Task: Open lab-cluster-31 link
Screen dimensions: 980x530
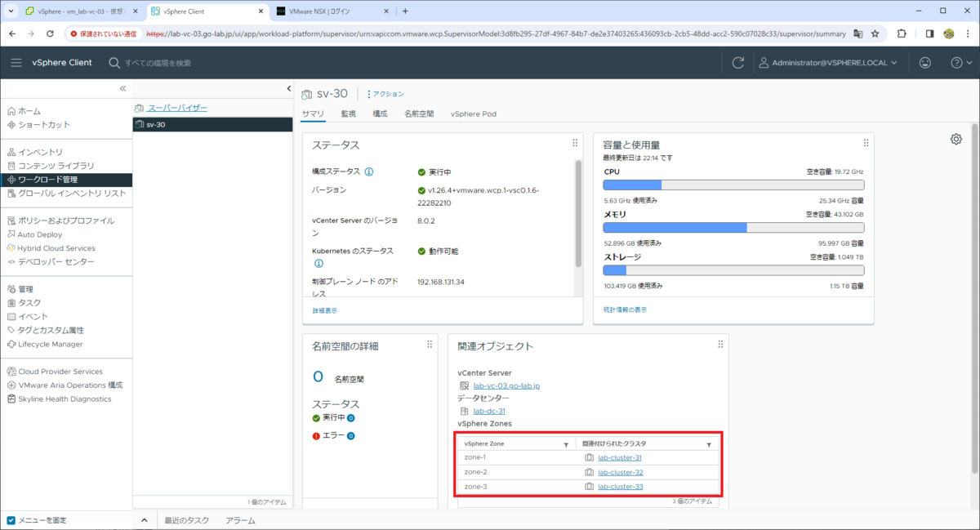Action: pos(620,457)
